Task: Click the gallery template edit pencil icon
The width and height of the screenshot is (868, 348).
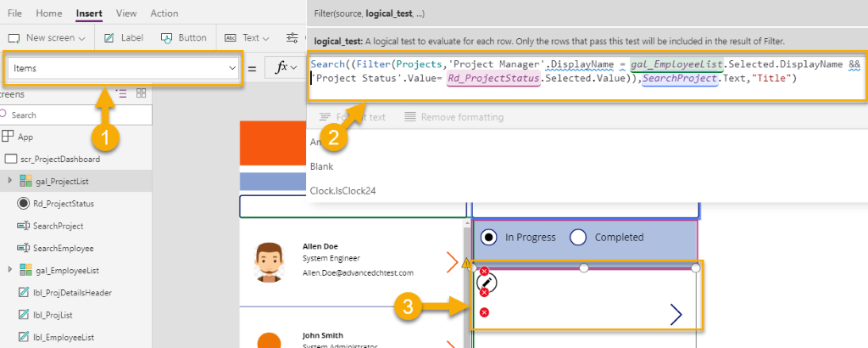Action: (x=486, y=282)
